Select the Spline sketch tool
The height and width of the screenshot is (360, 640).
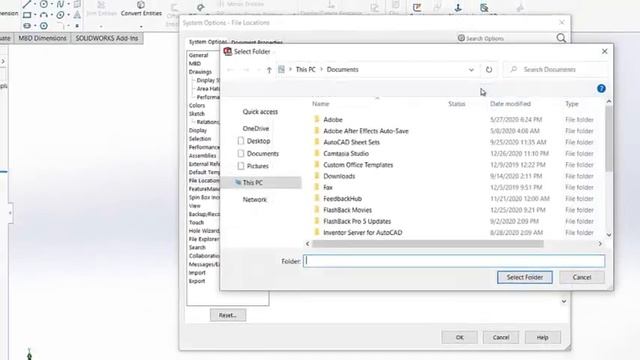tap(60, 4)
